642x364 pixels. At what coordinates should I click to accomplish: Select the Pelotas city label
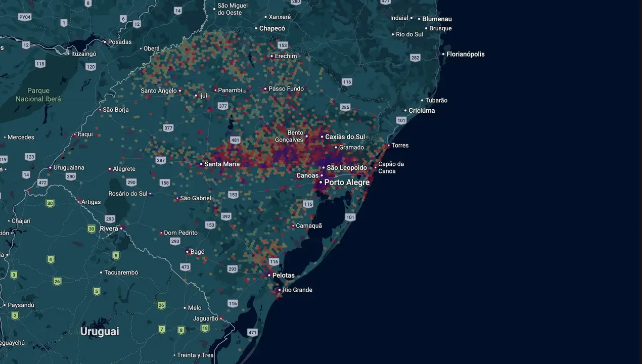[x=283, y=276]
